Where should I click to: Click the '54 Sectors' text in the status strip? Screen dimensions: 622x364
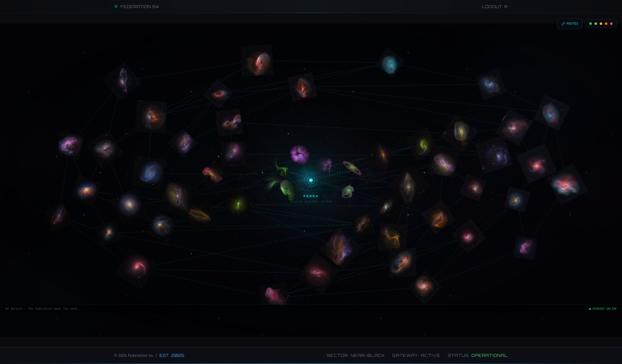tap(14, 309)
